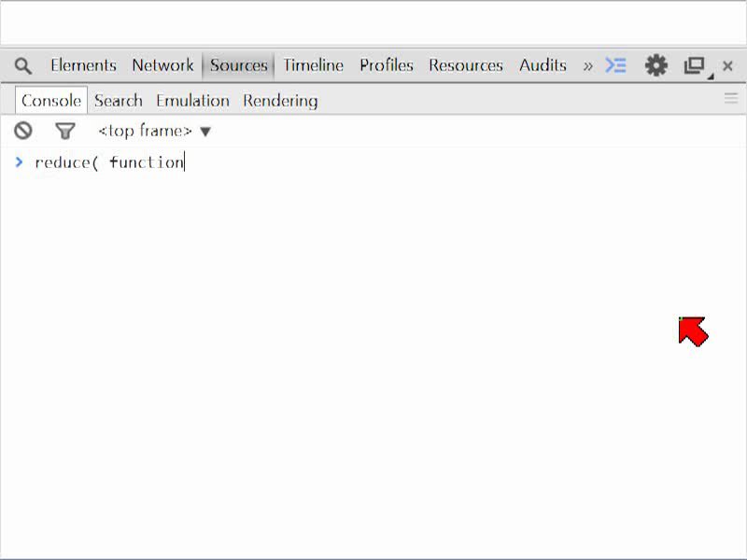Open the Rendering drawer tab
The width and height of the screenshot is (747, 560).
coord(280,101)
